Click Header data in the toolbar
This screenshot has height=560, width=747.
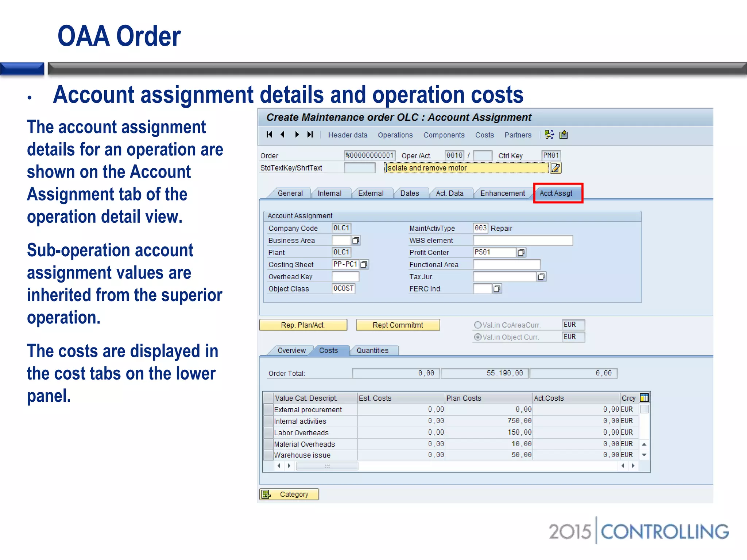(x=348, y=135)
